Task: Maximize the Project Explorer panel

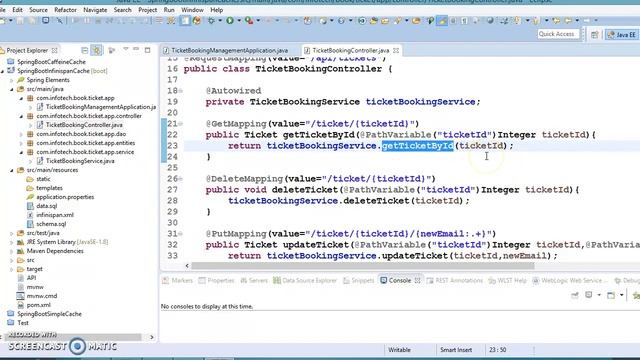Action: point(147,50)
